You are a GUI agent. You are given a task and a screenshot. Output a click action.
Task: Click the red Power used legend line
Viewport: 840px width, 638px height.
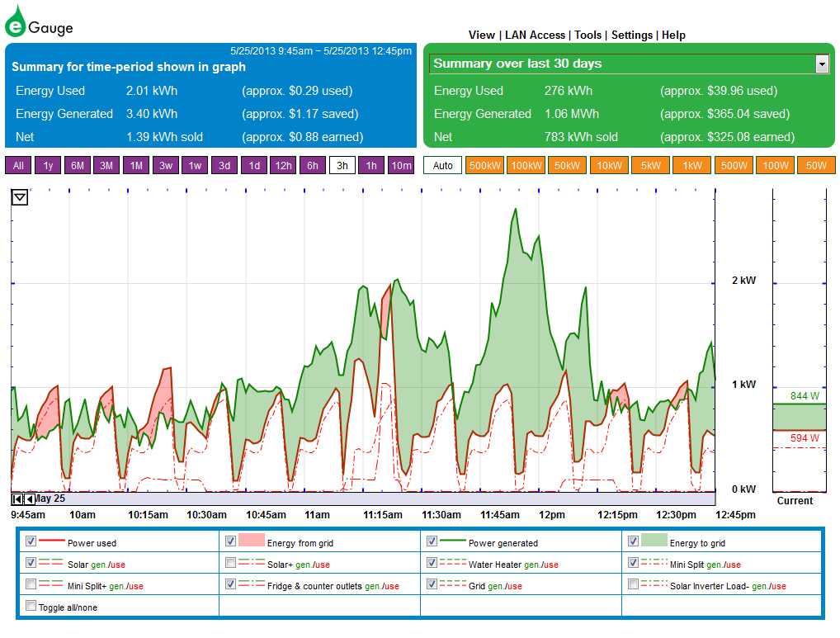(51, 542)
